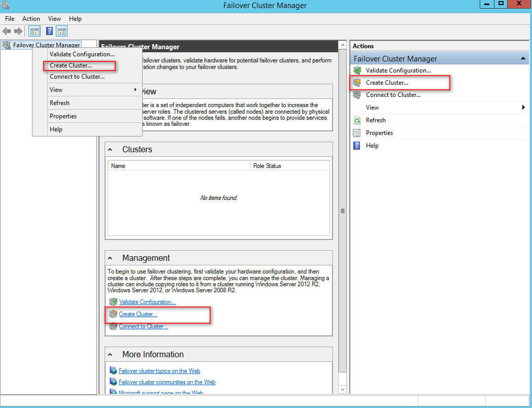Click the Back arrow toolbar icon
532x408 pixels.
pyautogui.click(x=7, y=31)
